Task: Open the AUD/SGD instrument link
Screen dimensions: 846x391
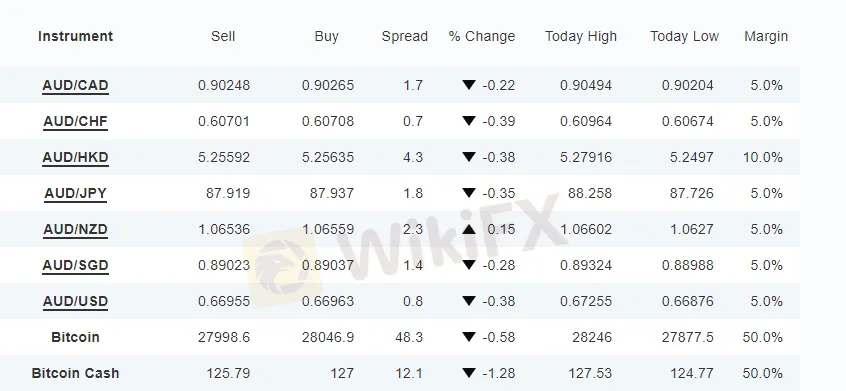Action: click(x=76, y=265)
